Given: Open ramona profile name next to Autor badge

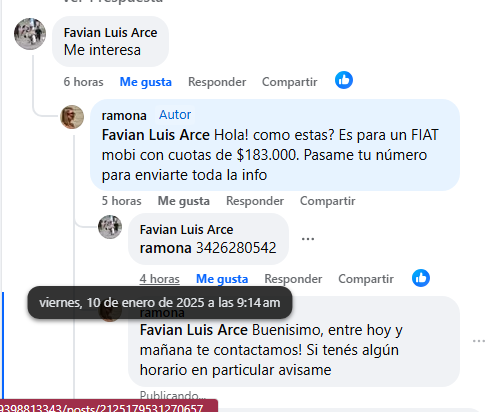Looking at the screenshot, I should point(124,116).
